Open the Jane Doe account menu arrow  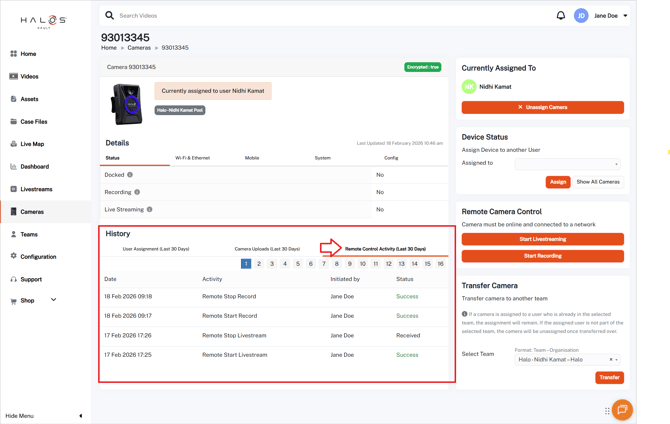[x=626, y=16]
